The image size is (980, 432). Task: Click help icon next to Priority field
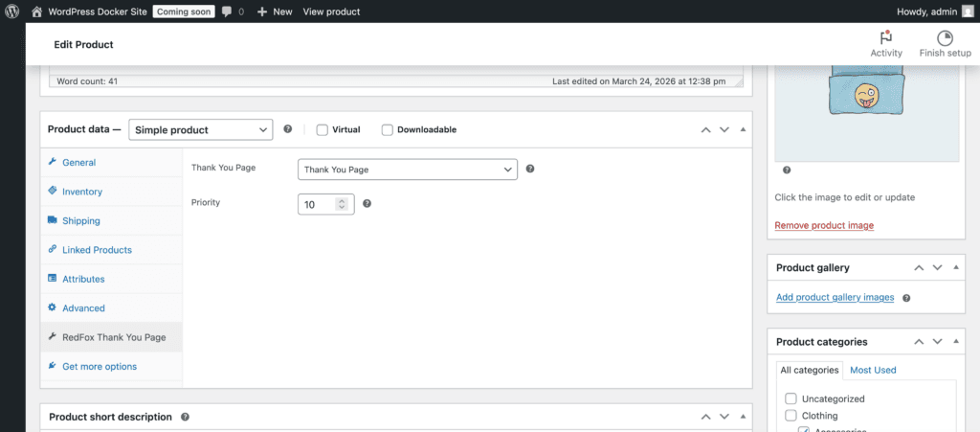(x=367, y=204)
